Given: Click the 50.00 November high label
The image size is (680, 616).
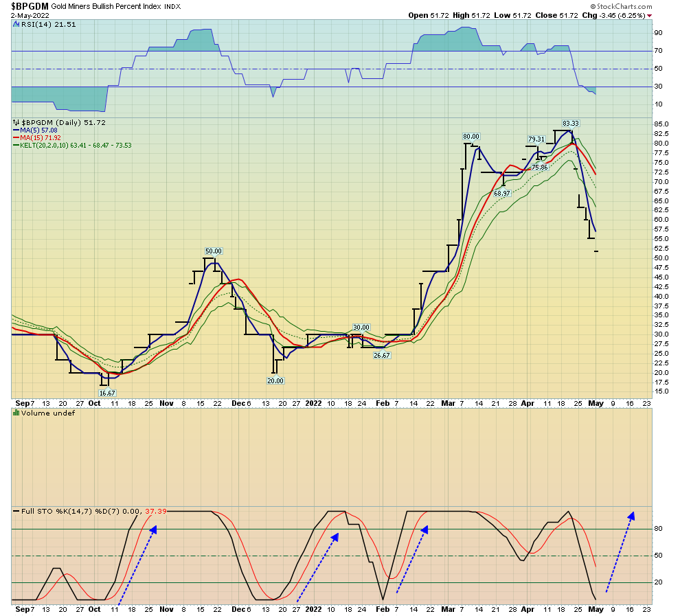Looking at the screenshot, I should point(213,251).
